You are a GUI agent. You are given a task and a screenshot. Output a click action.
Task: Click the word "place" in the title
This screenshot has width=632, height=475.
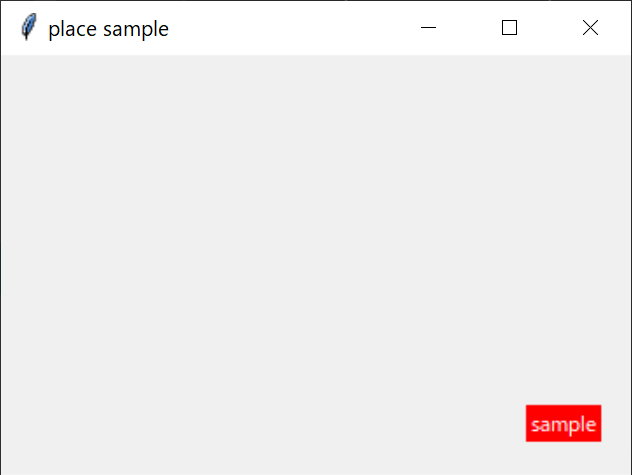click(71, 29)
